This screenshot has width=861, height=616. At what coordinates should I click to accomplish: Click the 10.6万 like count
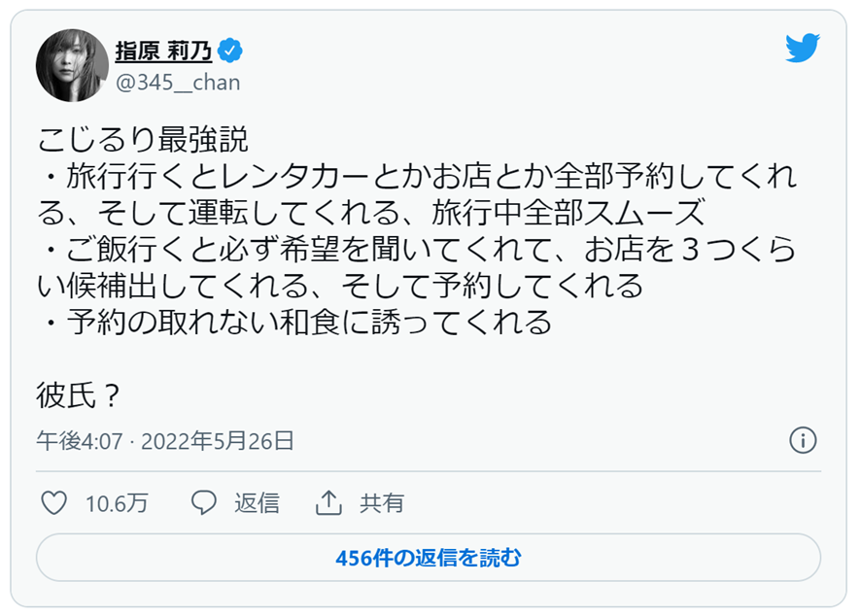pyautogui.click(x=117, y=504)
